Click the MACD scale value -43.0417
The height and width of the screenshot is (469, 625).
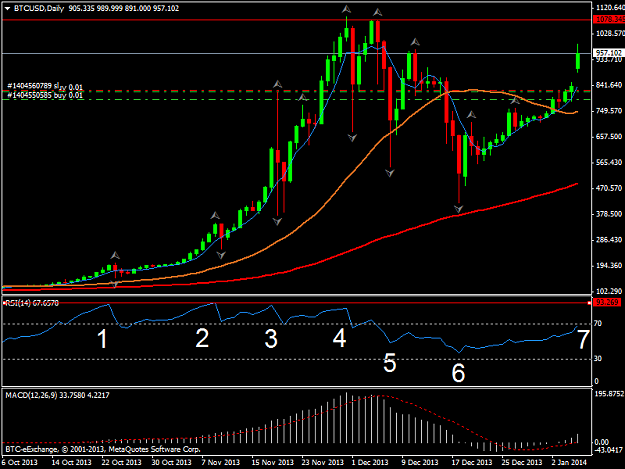pyautogui.click(x=608, y=450)
